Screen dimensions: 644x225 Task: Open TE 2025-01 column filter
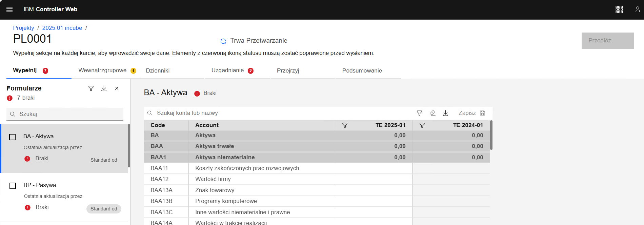(x=345, y=125)
